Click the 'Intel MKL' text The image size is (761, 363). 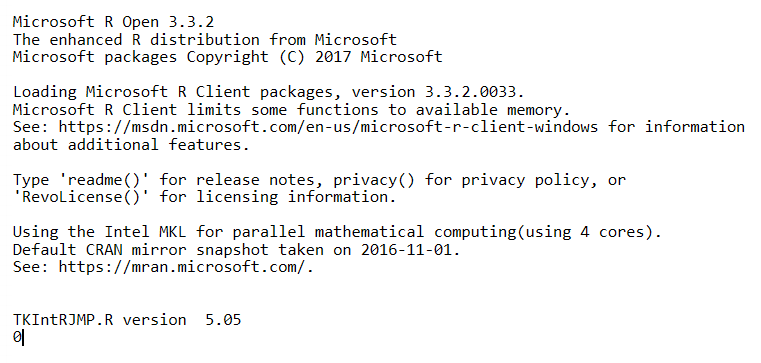coord(145,232)
